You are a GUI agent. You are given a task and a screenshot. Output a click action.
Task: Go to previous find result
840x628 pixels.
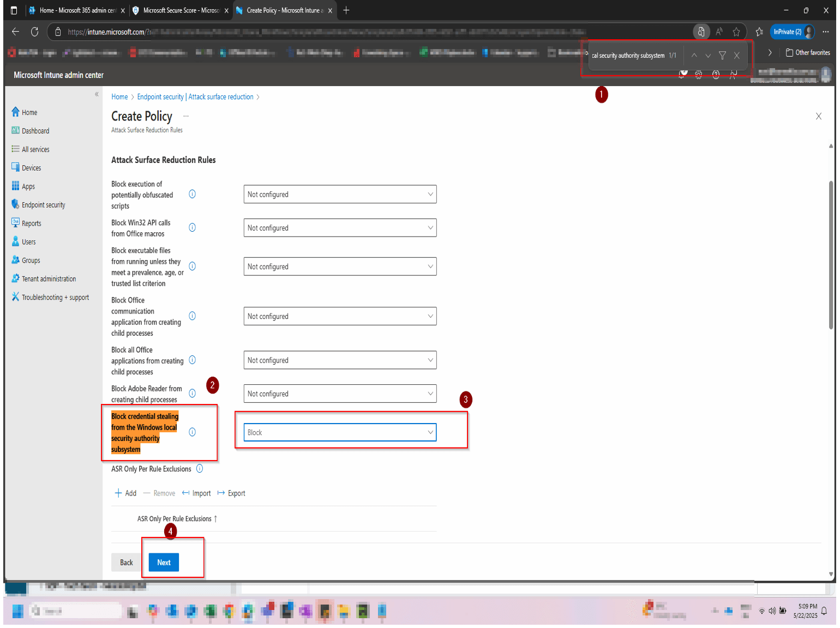[694, 56]
